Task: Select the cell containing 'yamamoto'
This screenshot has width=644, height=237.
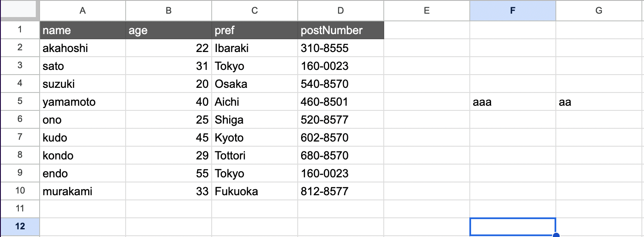Action: [x=83, y=102]
